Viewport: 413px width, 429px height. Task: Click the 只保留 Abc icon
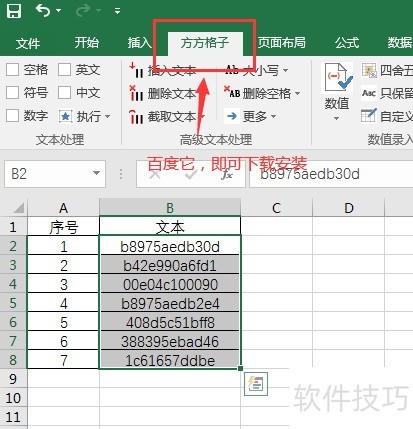coord(369,93)
